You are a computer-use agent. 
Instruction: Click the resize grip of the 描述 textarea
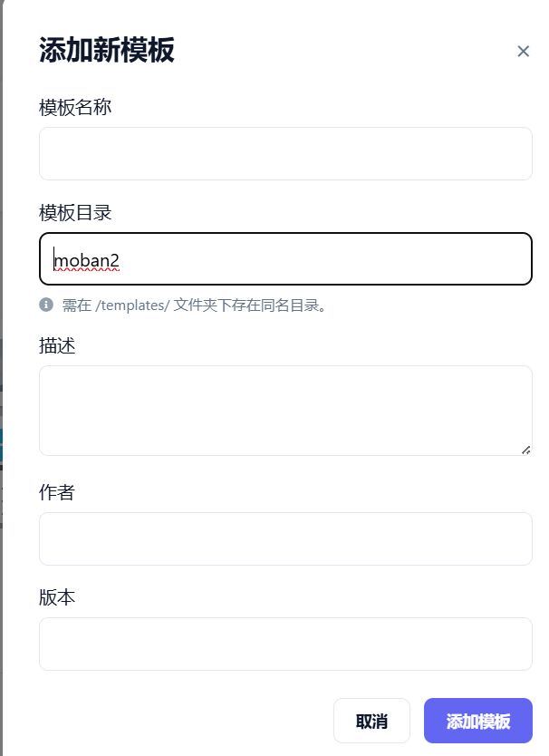click(x=525, y=450)
